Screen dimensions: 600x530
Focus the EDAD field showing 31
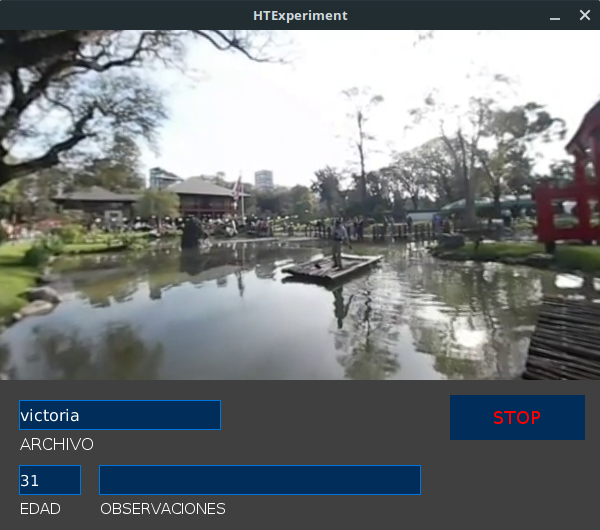[50, 480]
